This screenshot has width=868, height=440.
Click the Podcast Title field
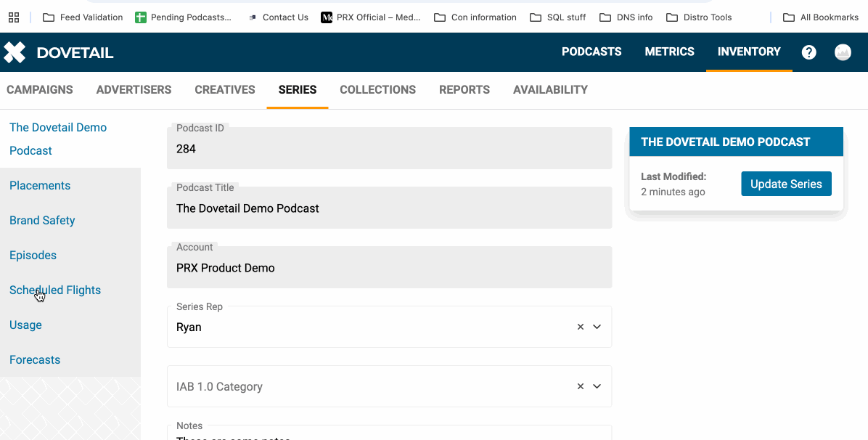tap(389, 208)
